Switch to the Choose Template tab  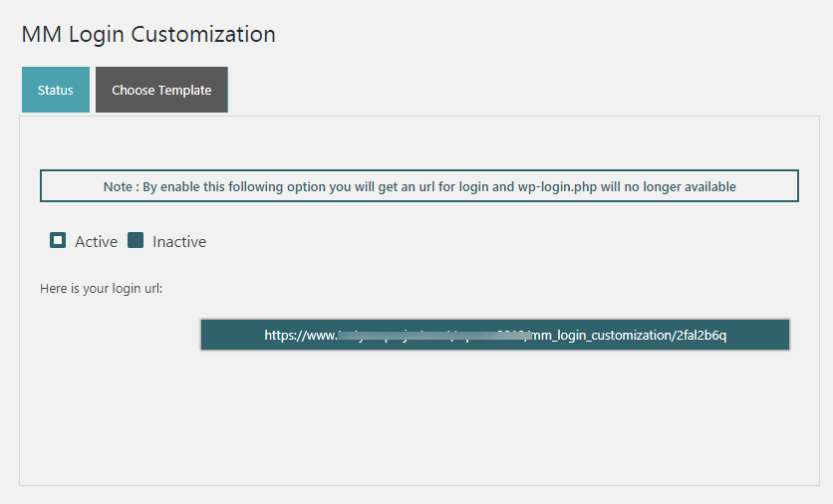tap(161, 90)
